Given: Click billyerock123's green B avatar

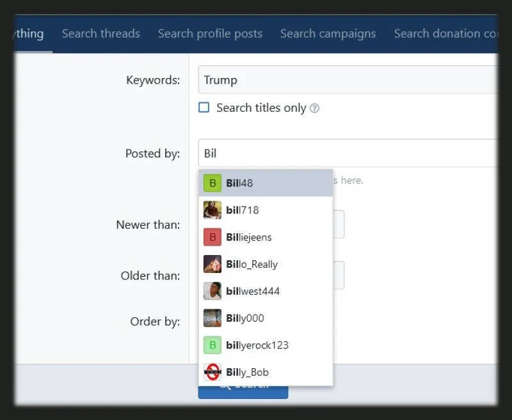Looking at the screenshot, I should point(212,345).
